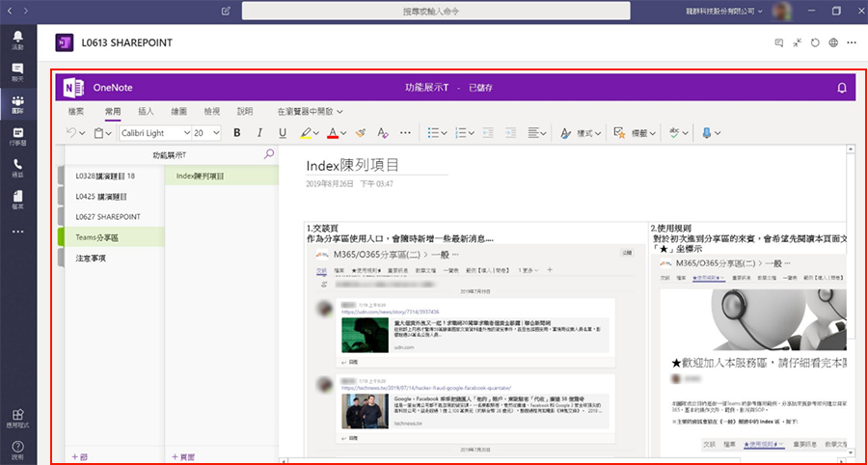The height and width of the screenshot is (465, 868).
Task: Collapse tab with the shrink arrows icon
Action: [x=797, y=42]
